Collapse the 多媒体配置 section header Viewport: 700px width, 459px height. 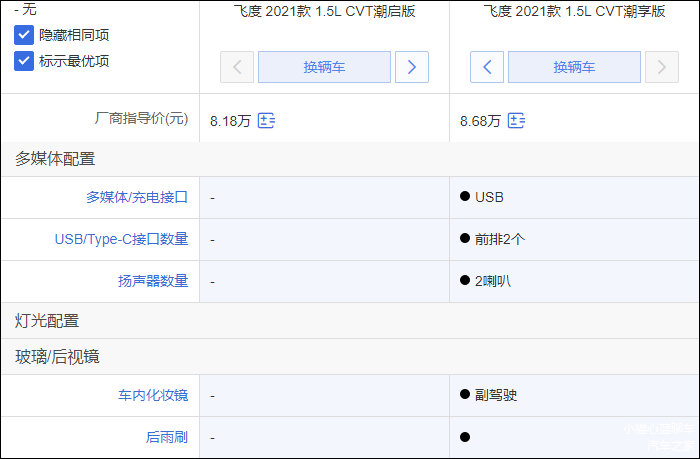pyautogui.click(x=55, y=158)
